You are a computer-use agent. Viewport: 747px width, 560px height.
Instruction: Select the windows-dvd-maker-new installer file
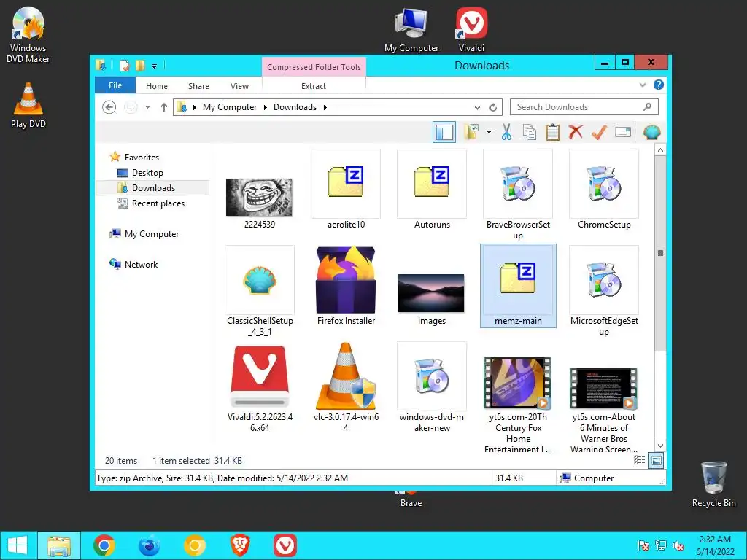click(432, 388)
